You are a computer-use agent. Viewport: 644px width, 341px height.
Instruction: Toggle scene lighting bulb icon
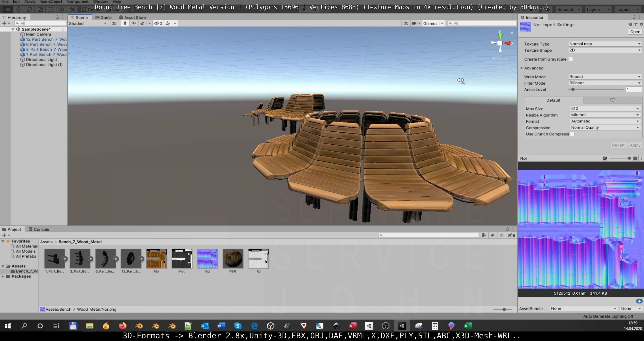[x=125, y=23]
